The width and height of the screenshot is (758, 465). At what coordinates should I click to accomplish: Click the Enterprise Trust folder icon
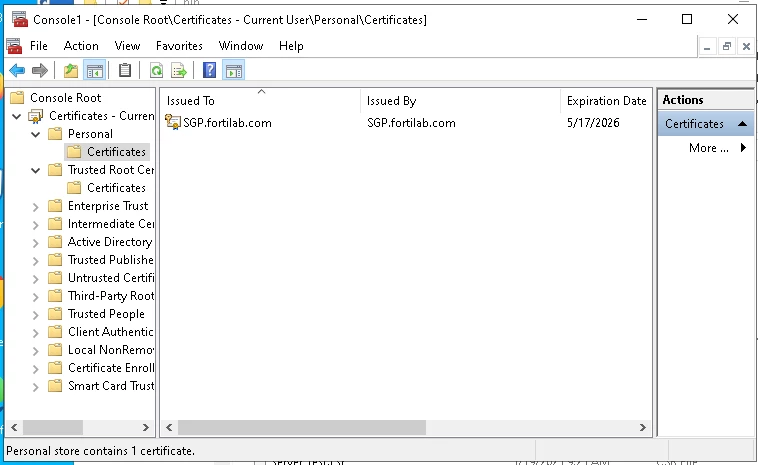click(55, 206)
